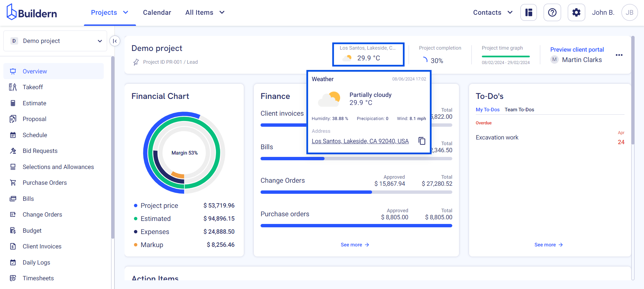Open the Timesheets icon
This screenshot has width=644, height=289.
(x=13, y=278)
